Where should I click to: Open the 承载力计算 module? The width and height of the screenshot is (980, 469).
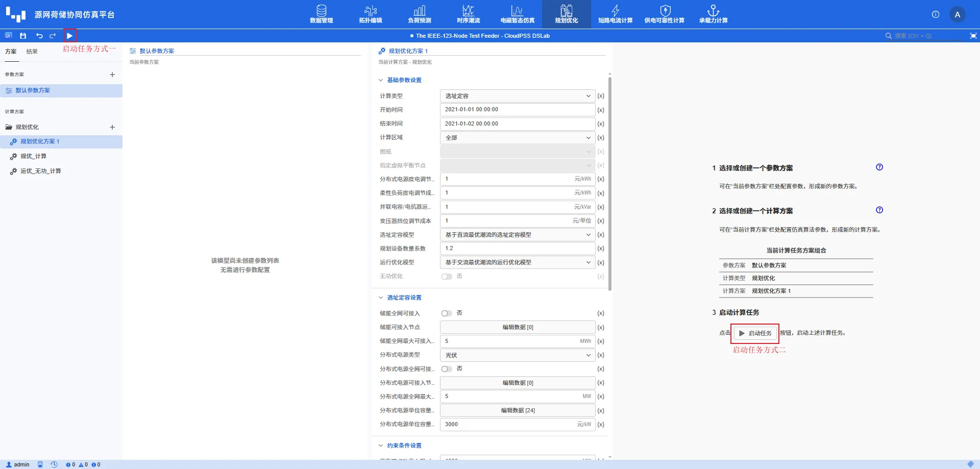(x=714, y=14)
